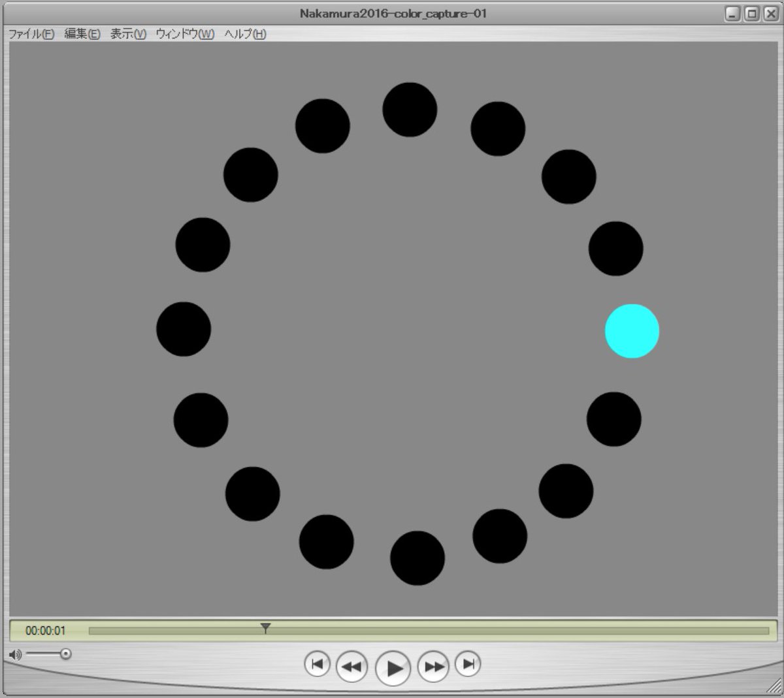Click the timeline scrub bar

[429, 631]
